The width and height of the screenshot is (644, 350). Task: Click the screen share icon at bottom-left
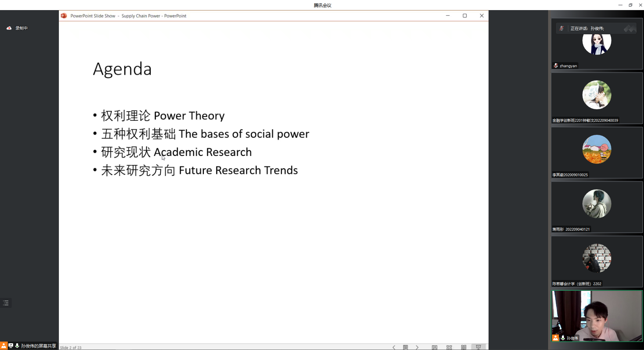coord(11,346)
